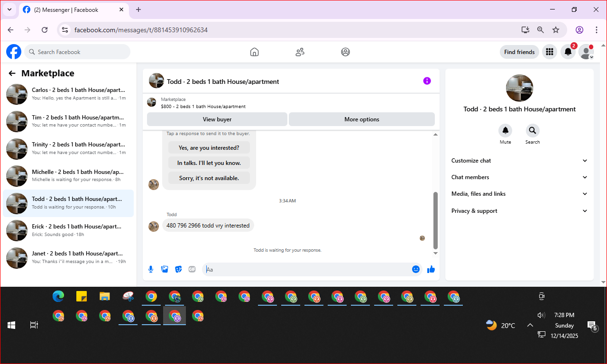Image resolution: width=607 pixels, height=364 pixels.
Task: Click the browser address bar URL
Action: 141,30
